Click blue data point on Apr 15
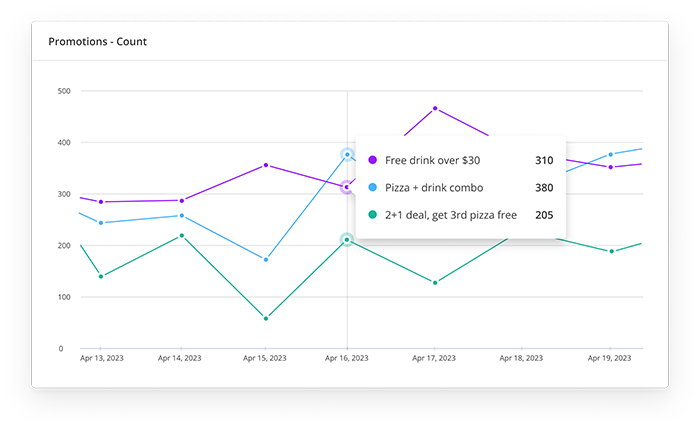The width and height of the screenshot is (700, 430). click(x=265, y=259)
